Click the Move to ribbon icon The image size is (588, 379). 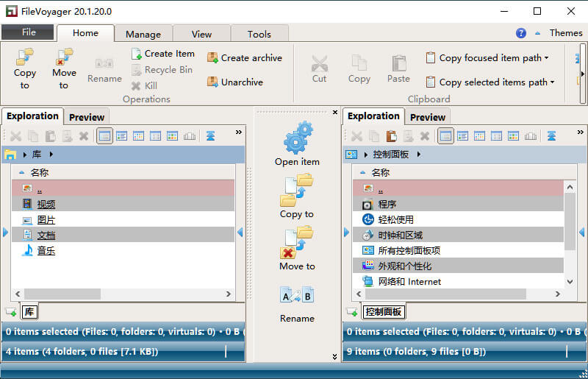[x=64, y=57]
